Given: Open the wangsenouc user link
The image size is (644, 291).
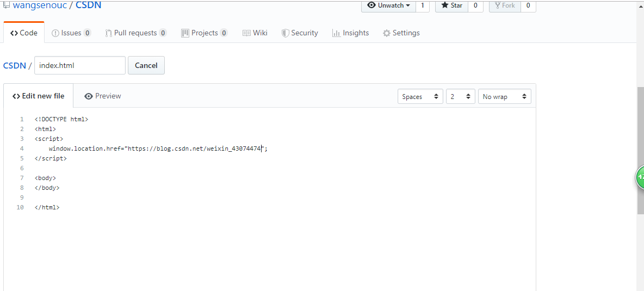Looking at the screenshot, I should coord(40,5).
